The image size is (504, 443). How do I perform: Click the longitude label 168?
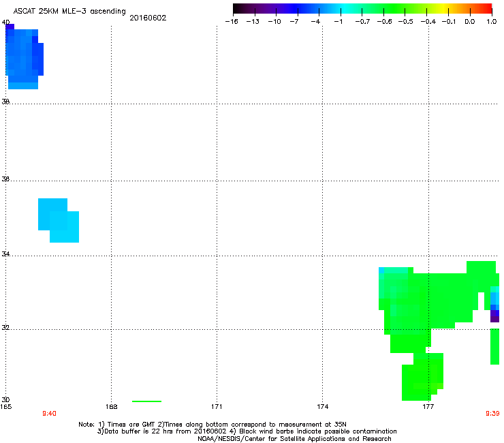click(x=112, y=407)
